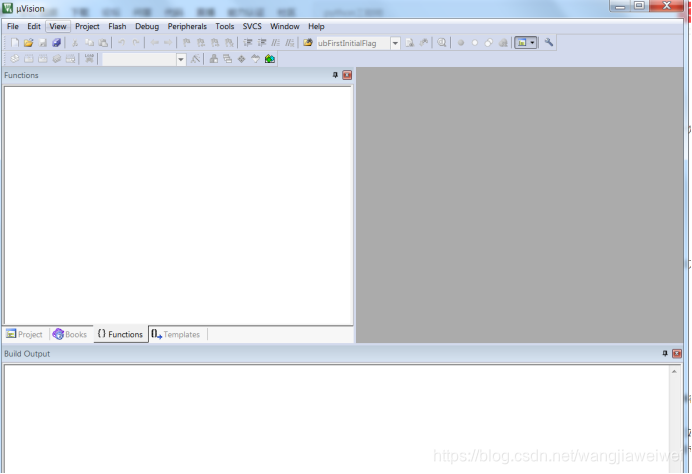Open the Window menu

285,26
